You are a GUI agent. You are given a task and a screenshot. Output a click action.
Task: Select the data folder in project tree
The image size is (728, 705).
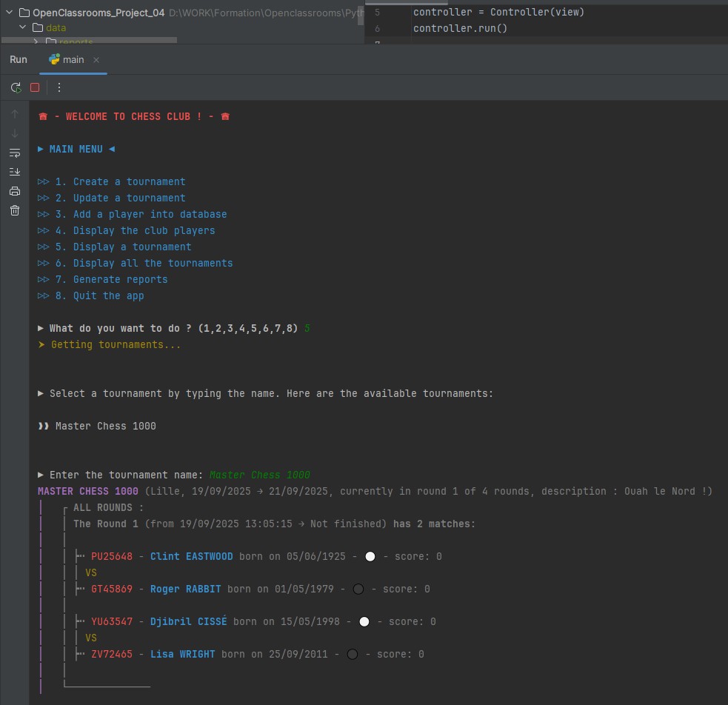[56, 28]
